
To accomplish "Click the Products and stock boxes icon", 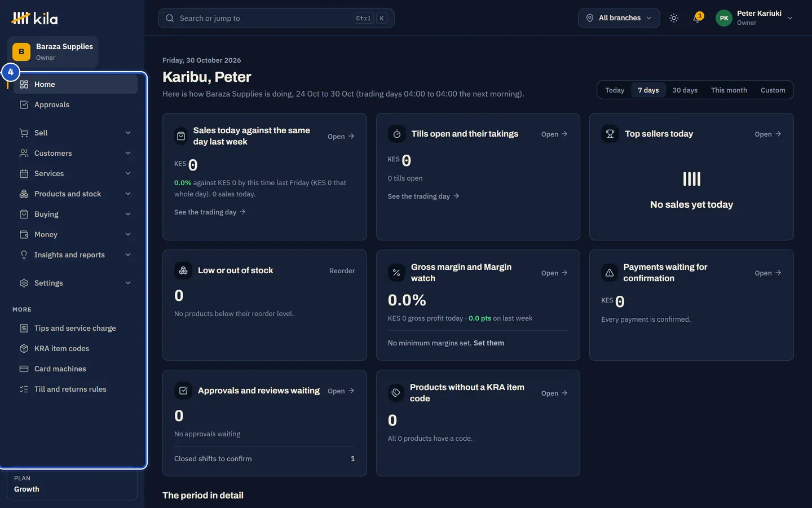I will point(24,194).
